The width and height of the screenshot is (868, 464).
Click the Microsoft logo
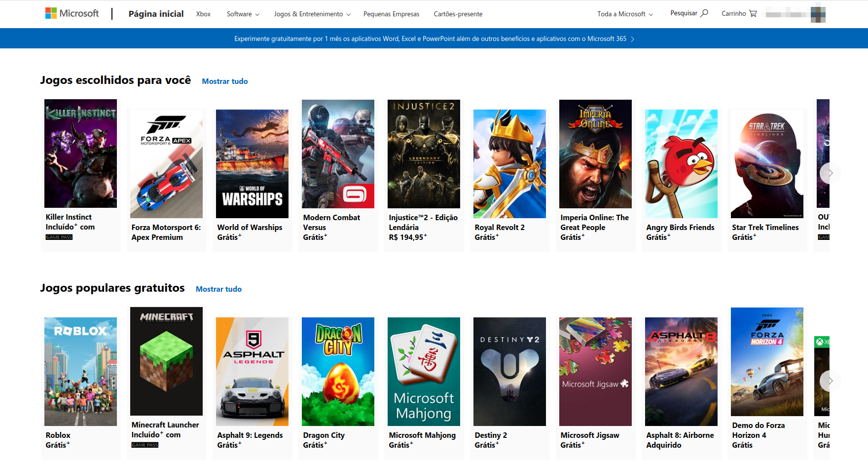72,13
